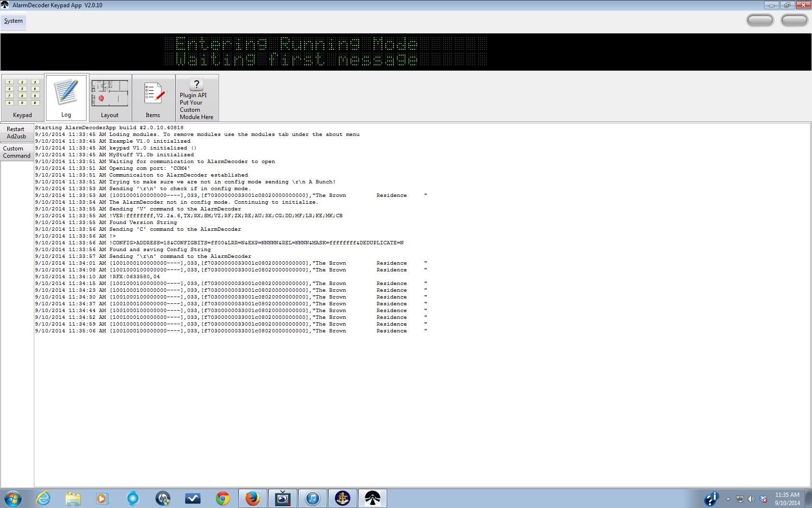Click the rightmost rounded button at top right

point(794,20)
